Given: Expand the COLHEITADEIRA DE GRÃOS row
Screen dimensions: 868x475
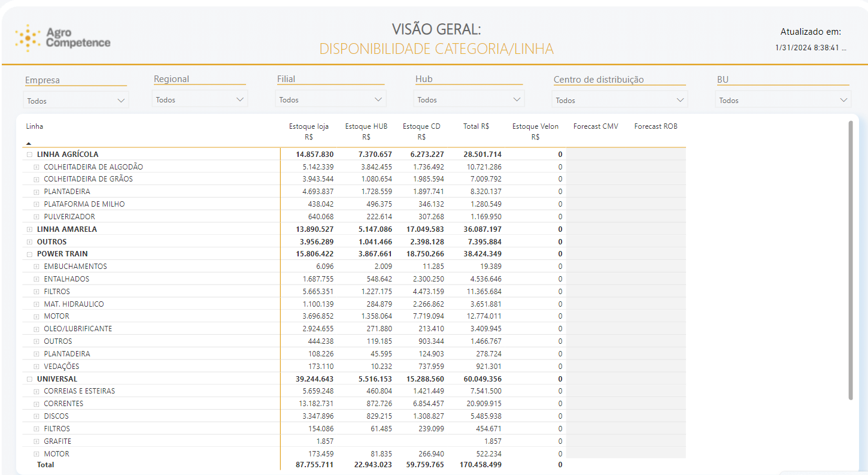Looking at the screenshot, I should [x=37, y=179].
